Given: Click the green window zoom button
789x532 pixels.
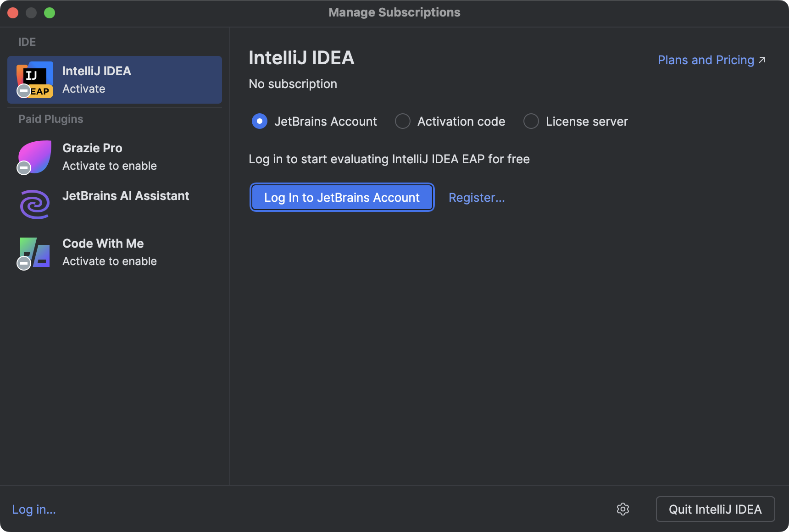Looking at the screenshot, I should [50, 13].
